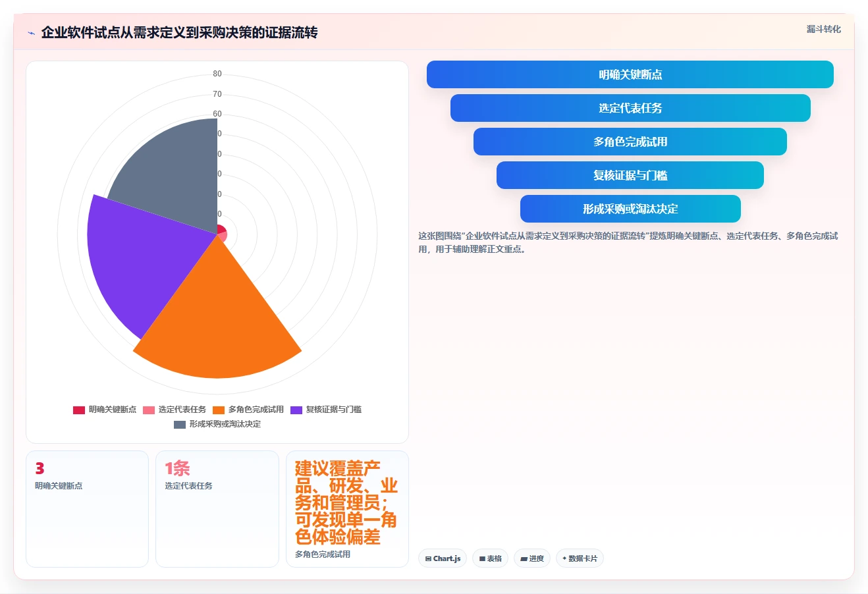
Task: Select the 复核证据与门槛 funnel stage
Action: pyautogui.click(x=630, y=175)
